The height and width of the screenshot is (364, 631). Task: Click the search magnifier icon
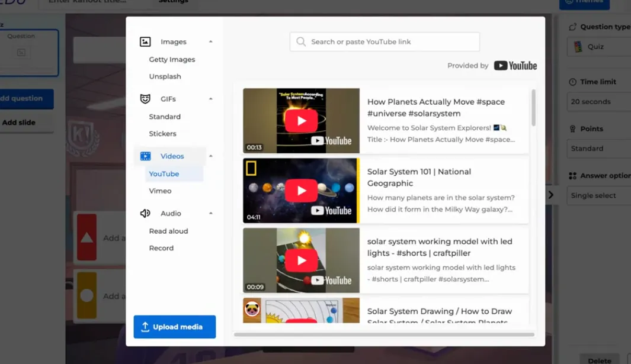point(301,42)
